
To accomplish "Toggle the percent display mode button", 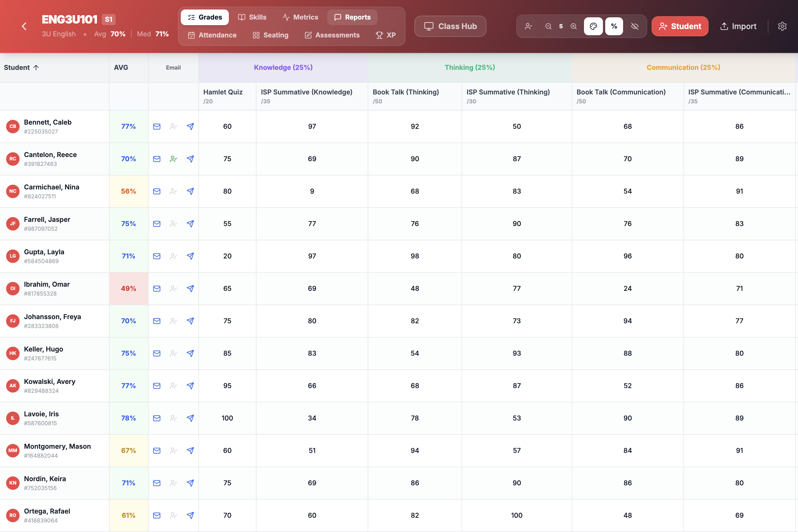I will (614, 26).
